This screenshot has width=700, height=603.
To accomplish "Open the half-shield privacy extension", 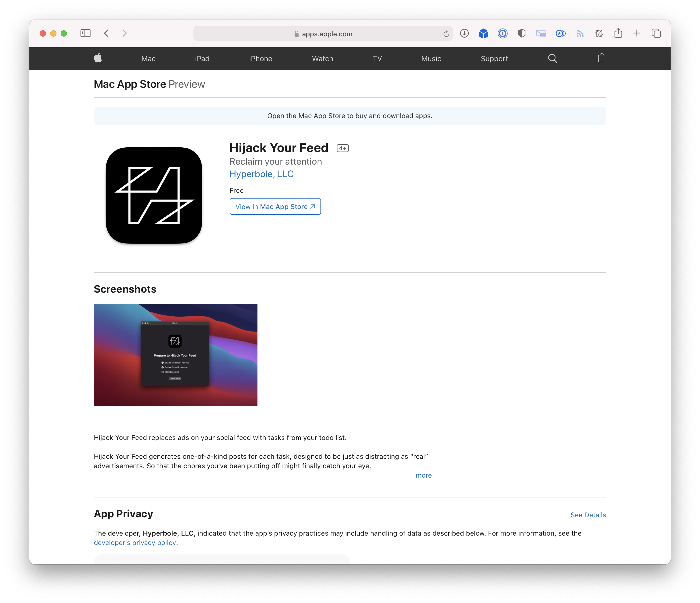I will [x=522, y=33].
